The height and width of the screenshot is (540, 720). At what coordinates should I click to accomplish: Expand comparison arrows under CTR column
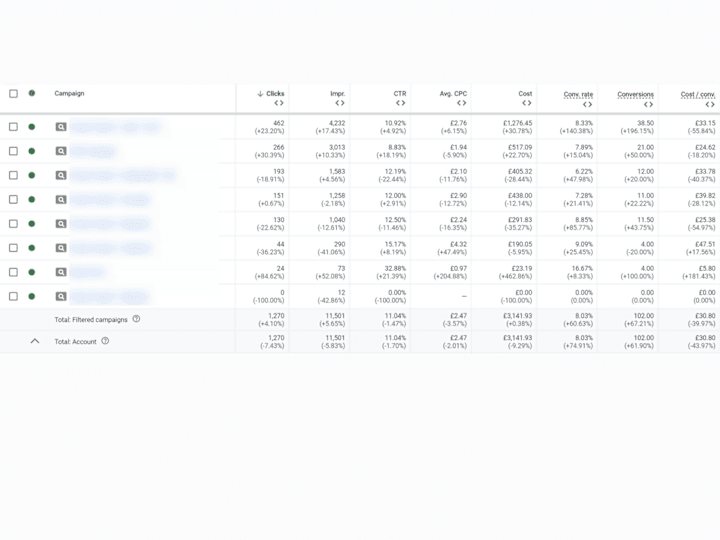point(401,103)
